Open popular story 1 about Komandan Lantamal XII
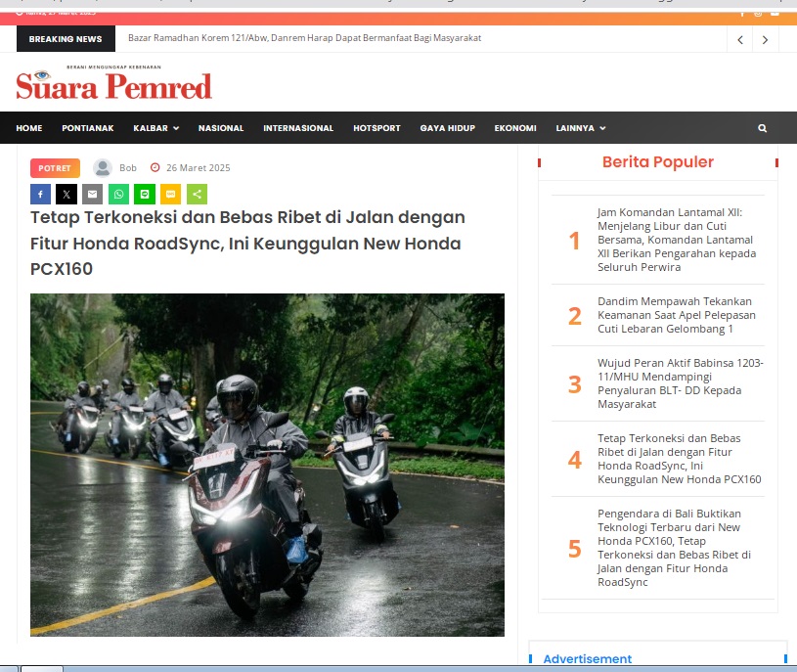This screenshot has width=797, height=672. pyautogui.click(x=677, y=240)
